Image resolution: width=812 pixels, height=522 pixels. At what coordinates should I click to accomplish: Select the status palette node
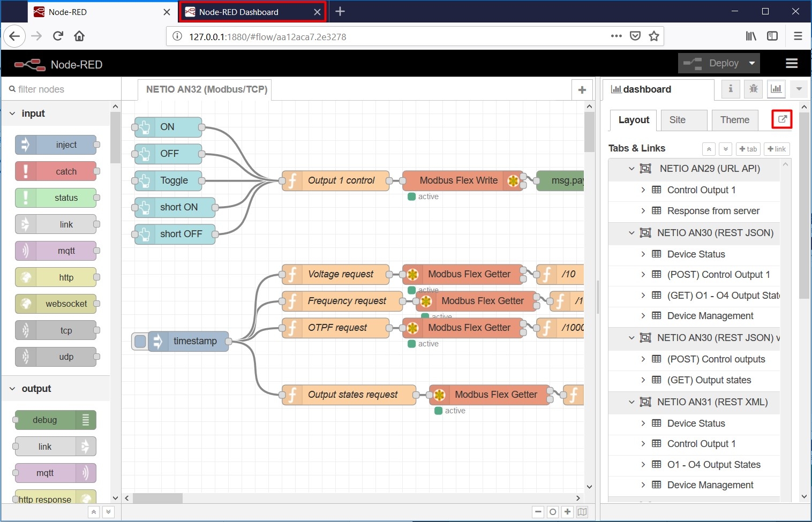coord(56,198)
